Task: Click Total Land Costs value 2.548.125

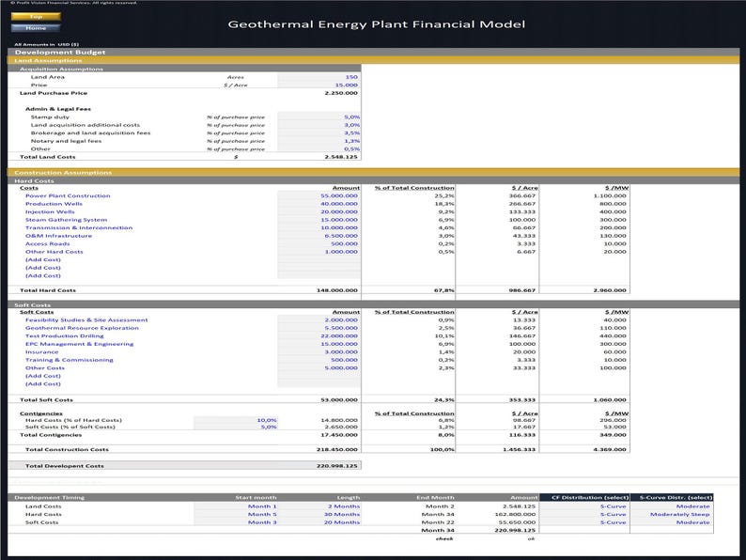Action: coord(341,157)
